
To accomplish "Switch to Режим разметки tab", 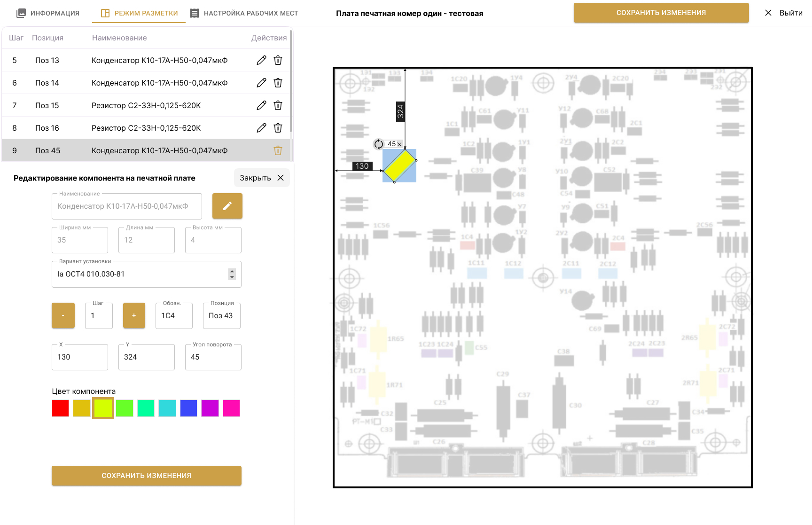I will click(x=140, y=13).
